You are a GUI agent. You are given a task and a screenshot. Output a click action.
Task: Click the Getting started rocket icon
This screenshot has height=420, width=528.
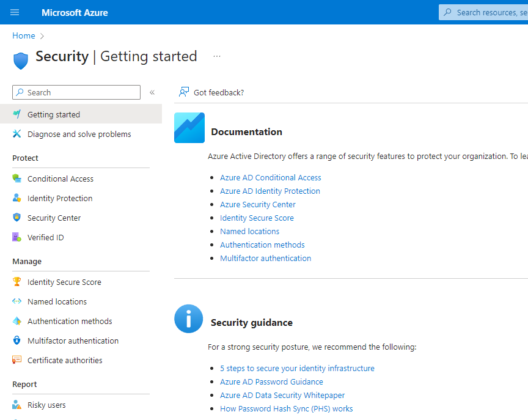coord(17,114)
